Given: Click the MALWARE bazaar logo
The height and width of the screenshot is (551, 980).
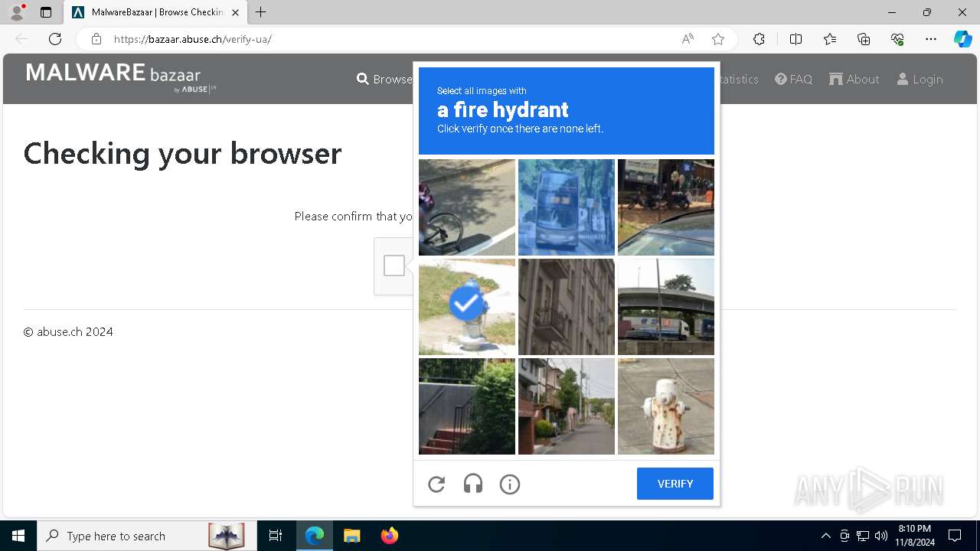Looking at the screenshot, I should (x=121, y=78).
